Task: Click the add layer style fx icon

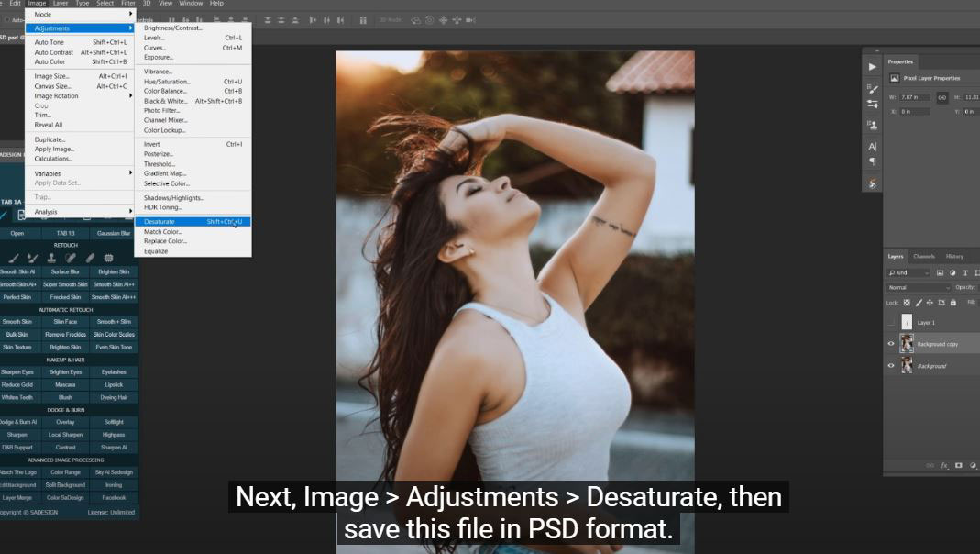Action: click(944, 465)
